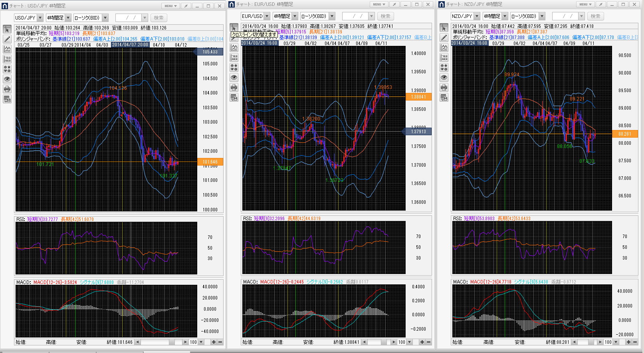Open the MENU in USD/JPY chart window

[170, 6]
